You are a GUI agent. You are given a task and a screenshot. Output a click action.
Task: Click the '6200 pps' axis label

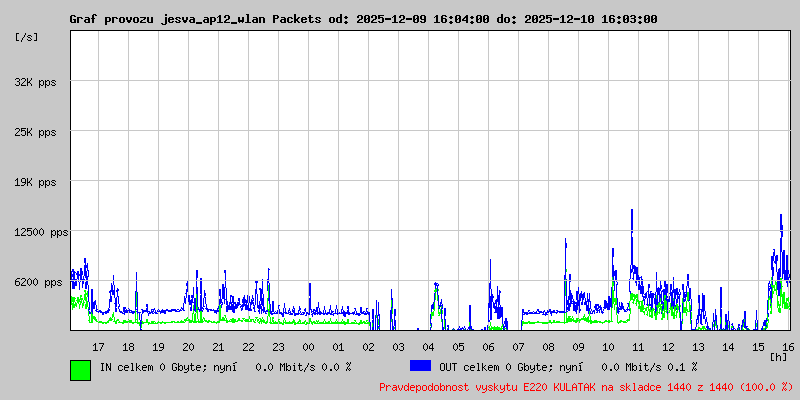(38, 282)
